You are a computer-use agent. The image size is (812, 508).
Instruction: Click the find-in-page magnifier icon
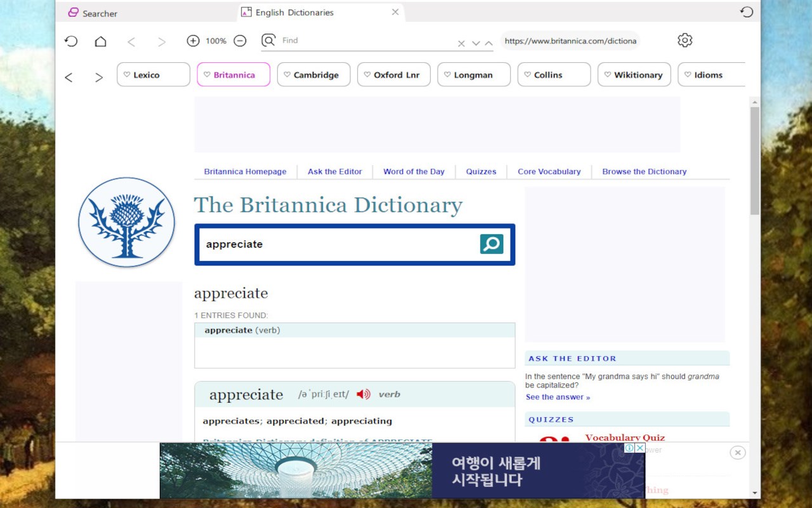(269, 41)
